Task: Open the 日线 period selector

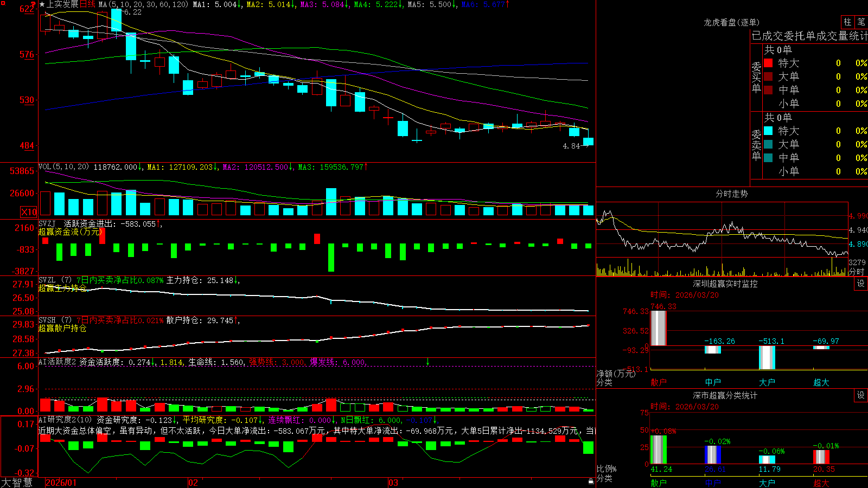Action: (x=87, y=4)
